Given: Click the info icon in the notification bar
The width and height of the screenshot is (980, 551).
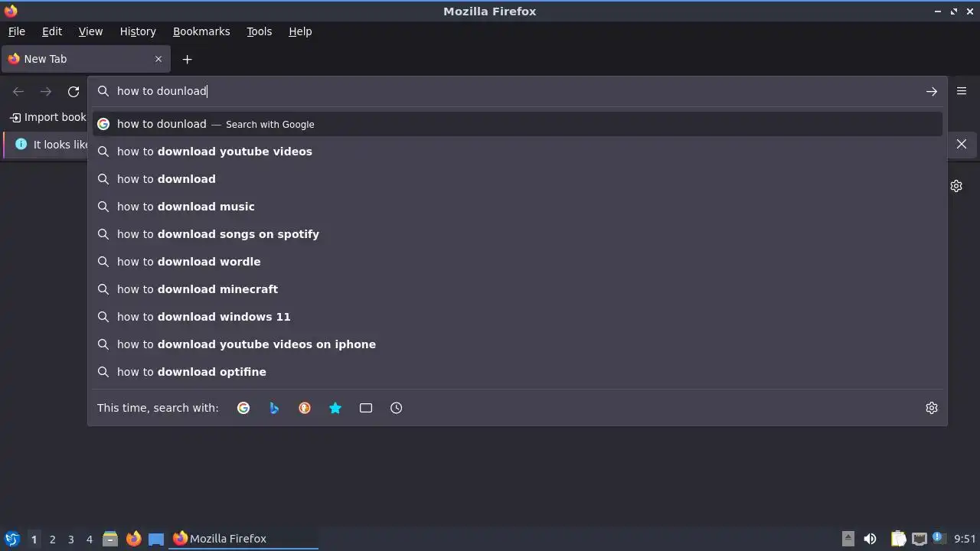Looking at the screenshot, I should (21, 144).
